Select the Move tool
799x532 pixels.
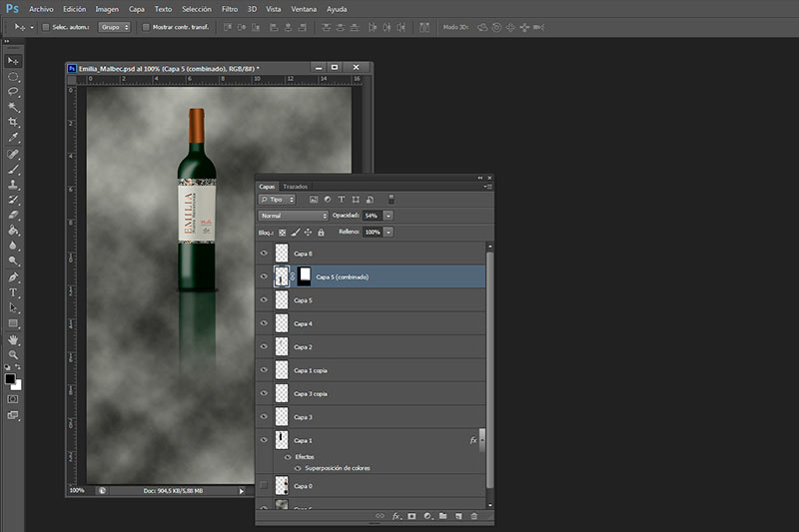13,61
